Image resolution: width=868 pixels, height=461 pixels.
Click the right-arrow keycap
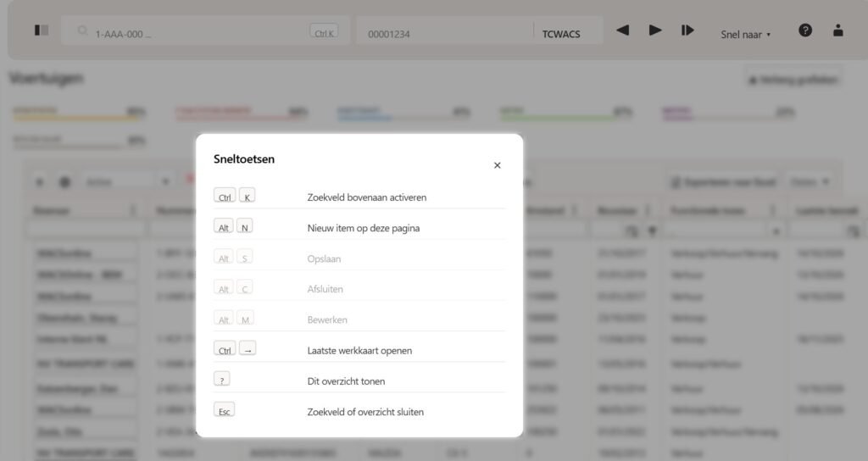(x=248, y=349)
